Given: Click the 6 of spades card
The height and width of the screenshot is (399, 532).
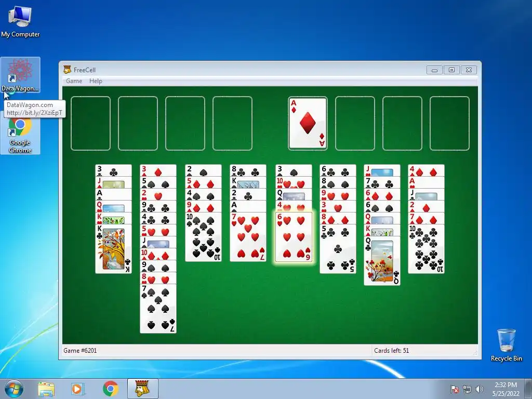Looking at the screenshot, I should (382, 206).
